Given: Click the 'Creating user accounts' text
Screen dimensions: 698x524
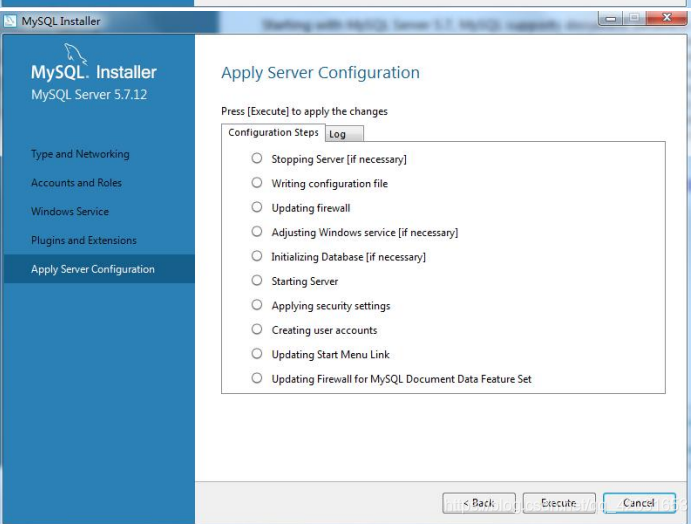Looking at the screenshot, I should tap(324, 330).
